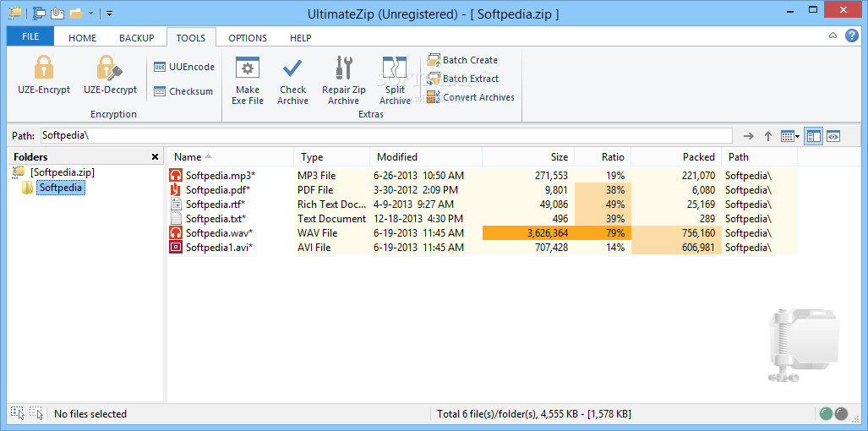Open the Checksum tool
This screenshot has width=868, height=431.
pos(183,91)
